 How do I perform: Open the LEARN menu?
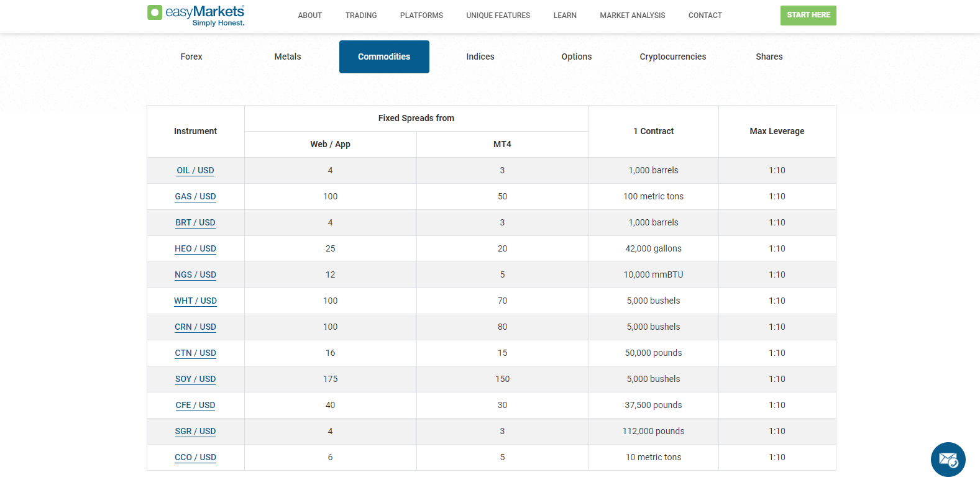tap(565, 16)
